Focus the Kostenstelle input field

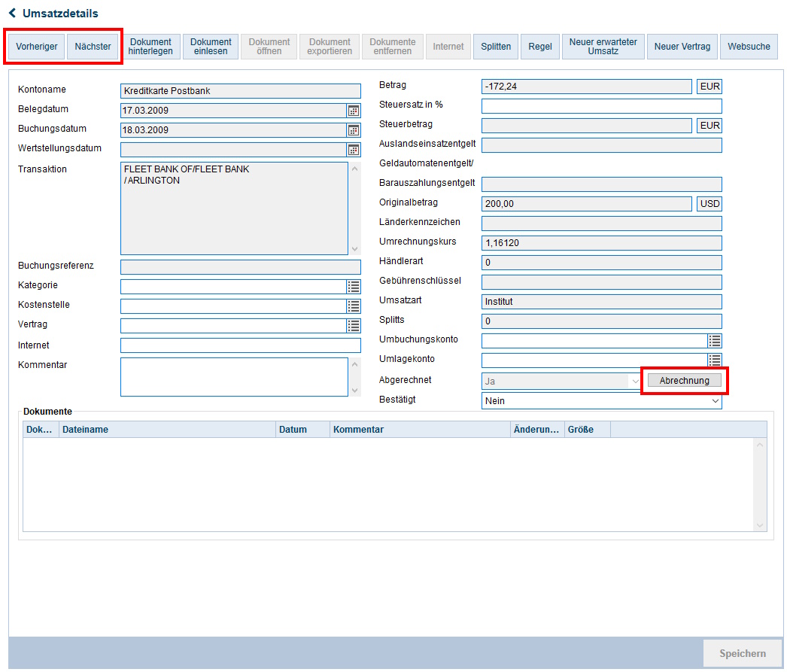(x=233, y=306)
